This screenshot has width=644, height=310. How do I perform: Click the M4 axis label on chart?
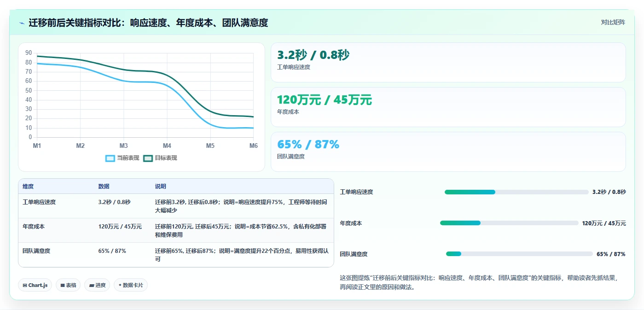(x=167, y=146)
